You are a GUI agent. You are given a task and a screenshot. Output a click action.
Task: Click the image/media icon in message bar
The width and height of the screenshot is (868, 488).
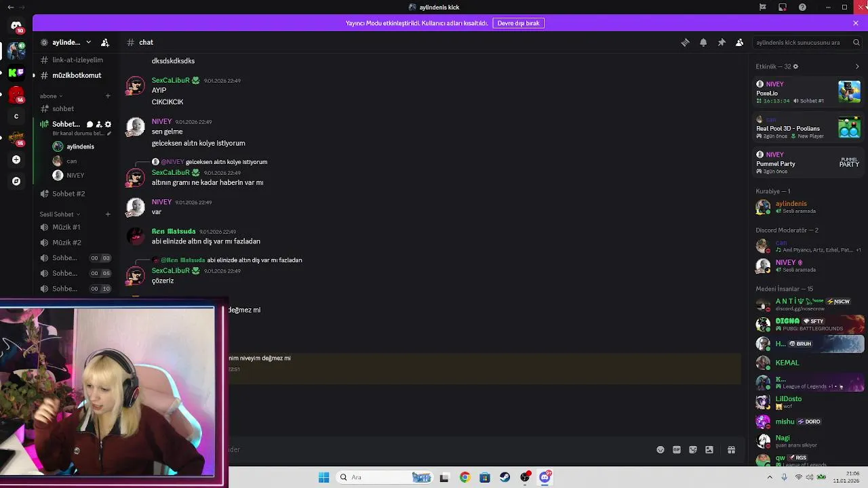(x=709, y=449)
